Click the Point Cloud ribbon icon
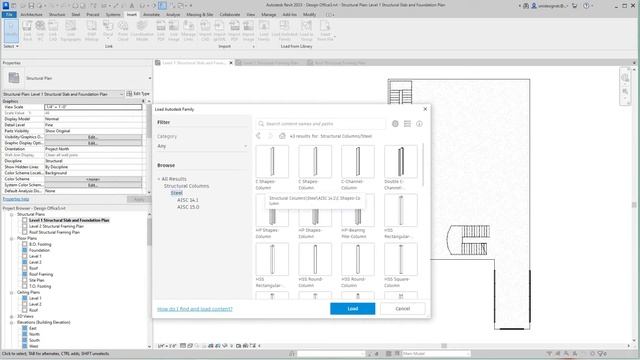The height and width of the screenshot is (360, 640). pyautogui.click(x=123, y=31)
